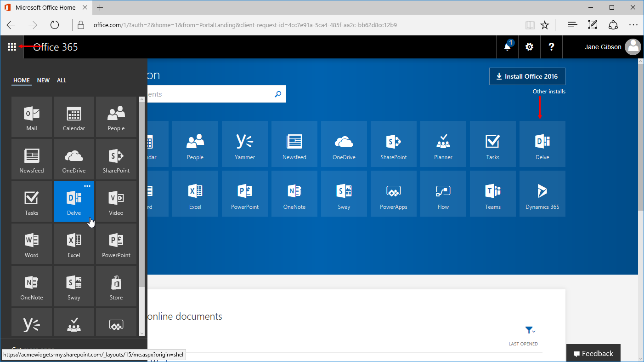The width and height of the screenshot is (644, 362).
Task: Open Store tile in app launcher
Action: tap(116, 286)
